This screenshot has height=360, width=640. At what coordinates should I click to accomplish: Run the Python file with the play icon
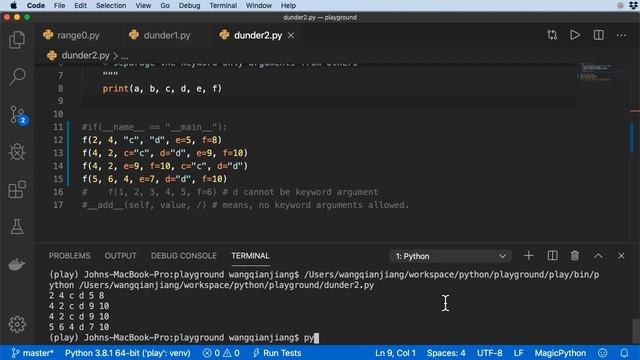(x=575, y=35)
